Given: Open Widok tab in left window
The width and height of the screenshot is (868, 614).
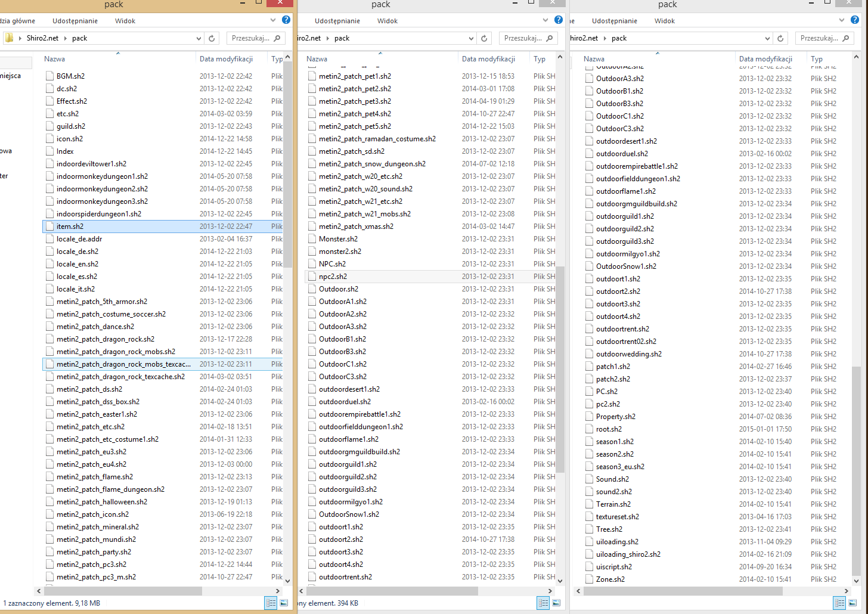Looking at the screenshot, I should pos(125,21).
